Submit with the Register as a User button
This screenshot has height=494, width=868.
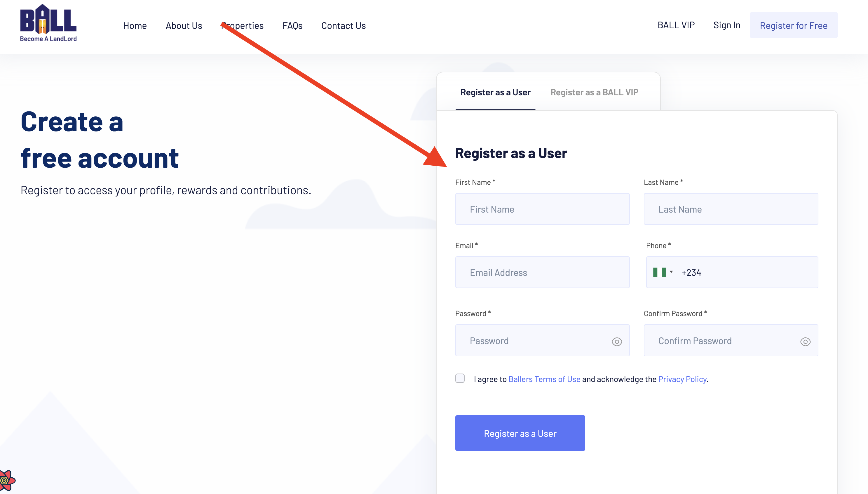[520, 433]
